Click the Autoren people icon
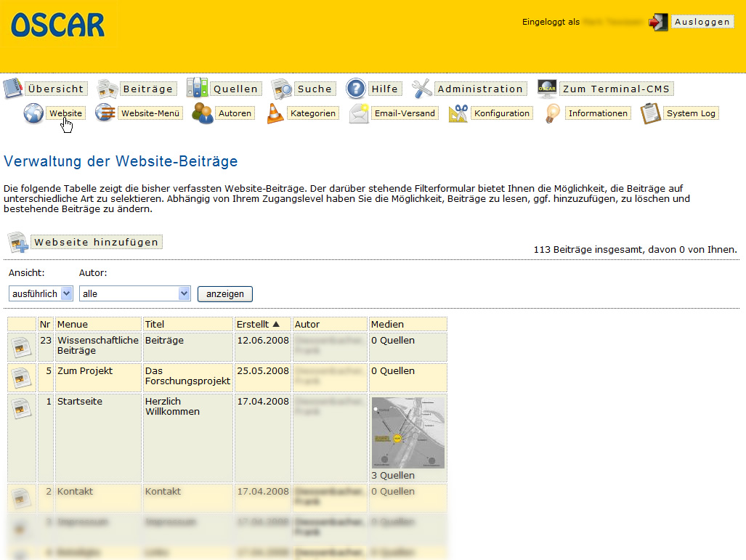Screen dimensions: 746x560 [203, 113]
